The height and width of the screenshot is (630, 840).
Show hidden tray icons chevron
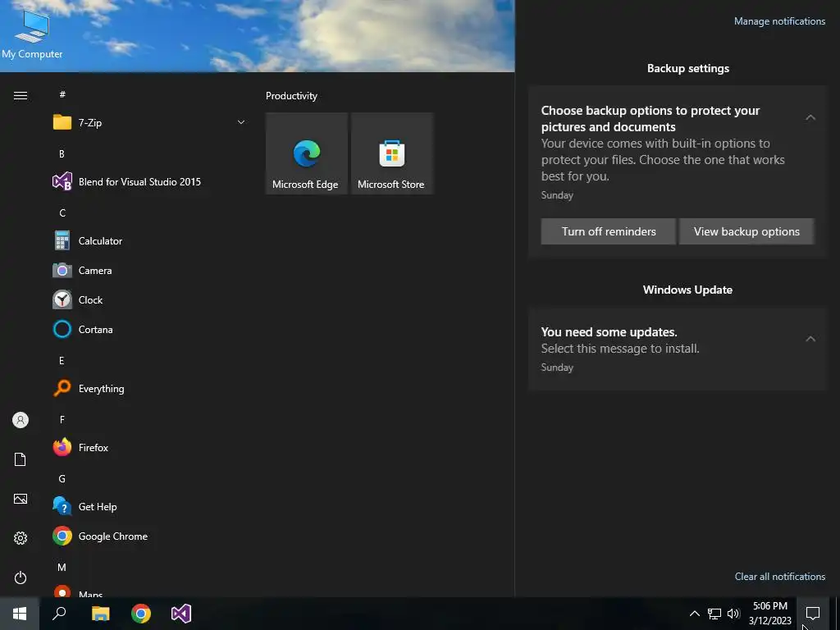coord(694,614)
